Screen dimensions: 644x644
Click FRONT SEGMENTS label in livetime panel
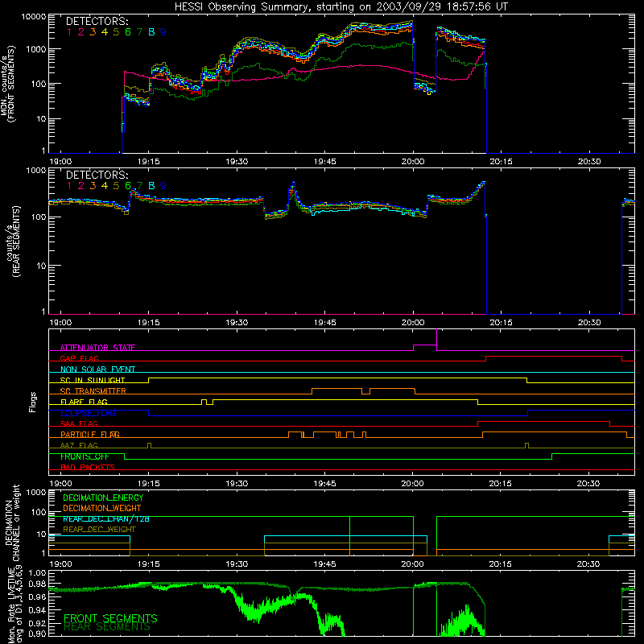pos(110,618)
